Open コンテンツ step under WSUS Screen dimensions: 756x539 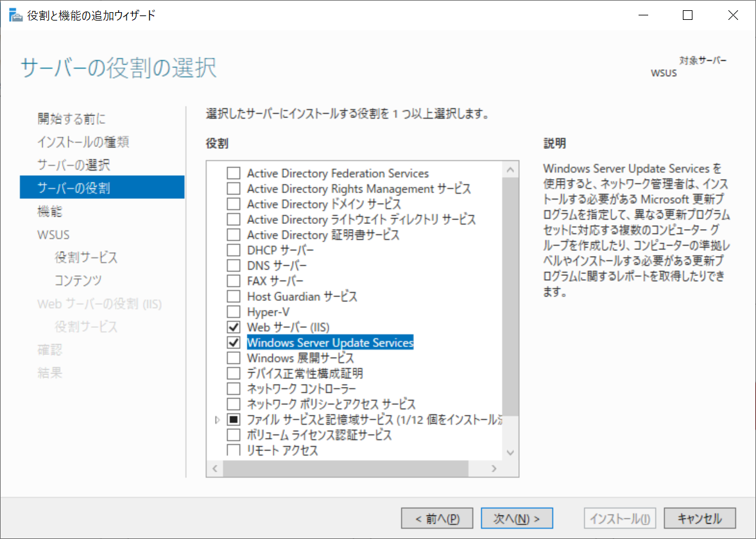pyautogui.click(x=78, y=280)
